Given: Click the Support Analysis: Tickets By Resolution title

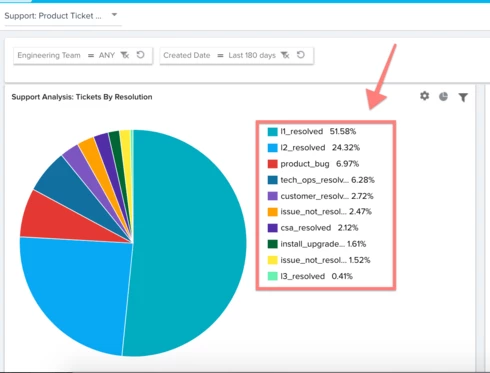Looking at the screenshot, I should pos(82,97).
